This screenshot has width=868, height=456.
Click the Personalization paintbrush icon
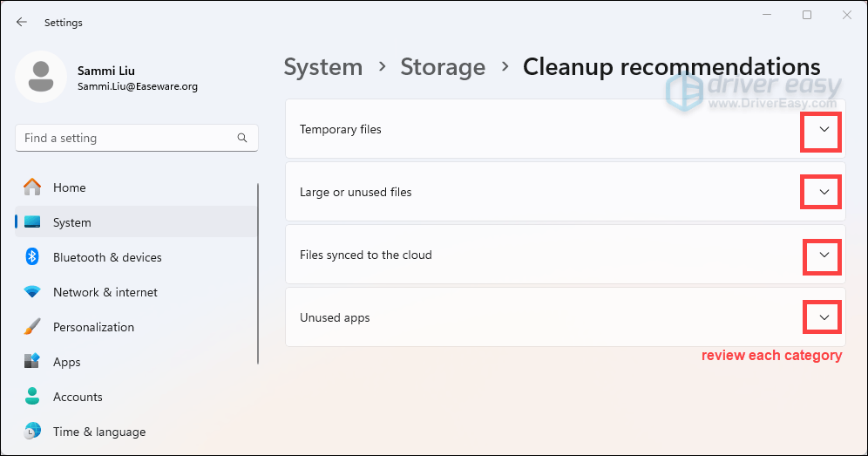coord(32,327)
